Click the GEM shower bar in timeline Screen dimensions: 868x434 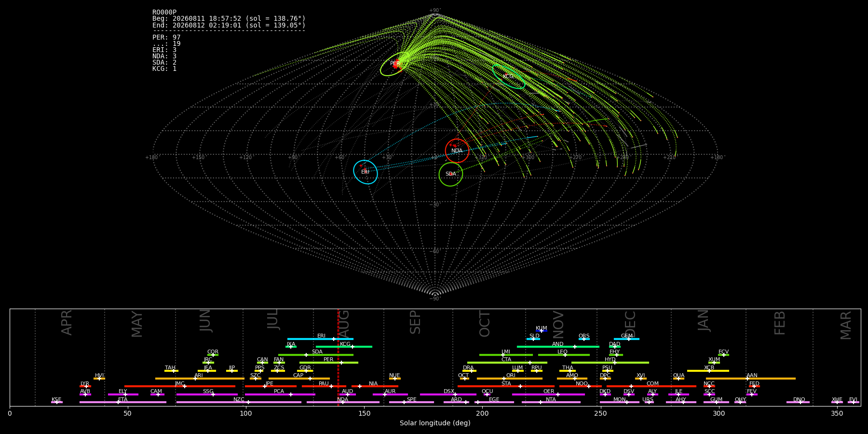626,339
